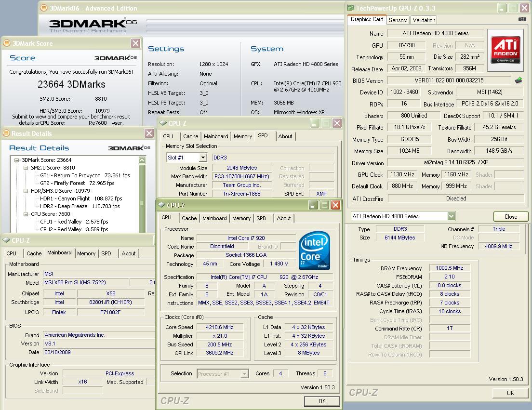The image size is (532, 410).
Task: Click the CPU-Z Mainboard window title icon
Action: [6, 240]
